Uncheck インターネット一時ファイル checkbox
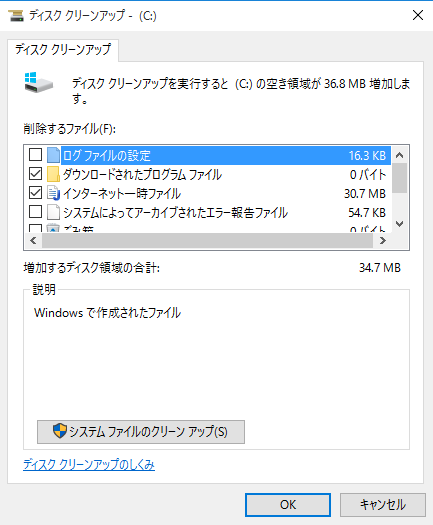The width and height of the screenshot is (433, 525). (35, 193)
